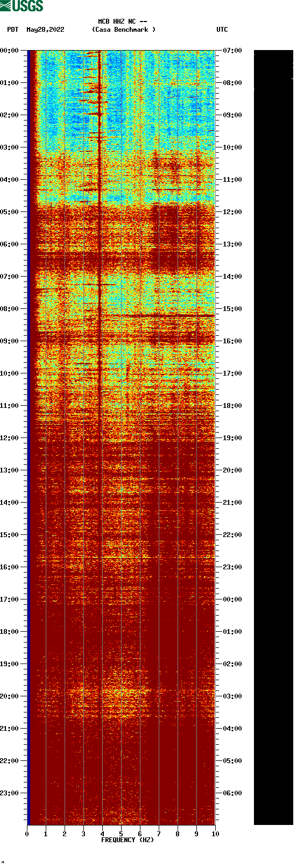Select the '05:00' PDT axis label
This screenshot has width=297, height=868.
coord(10,212)
